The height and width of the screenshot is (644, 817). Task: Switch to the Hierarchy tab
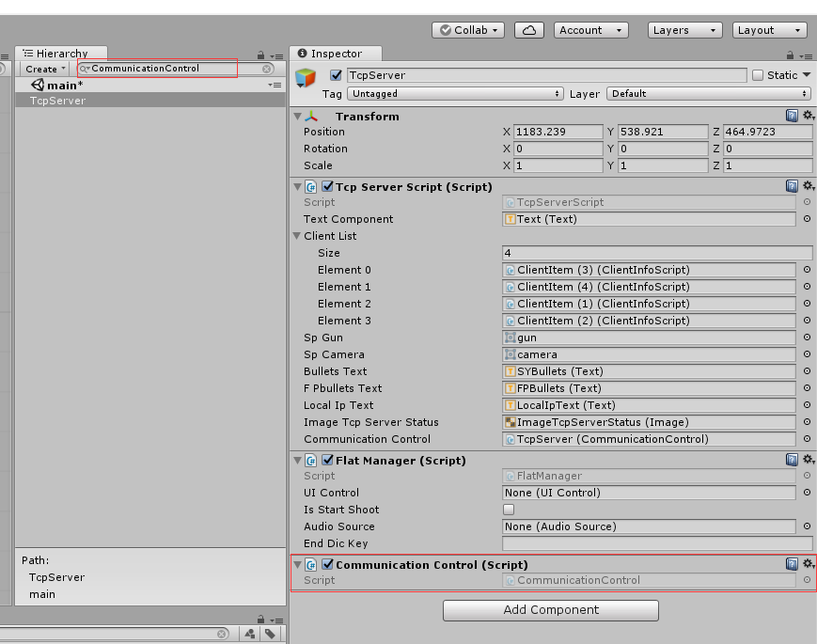61,54
